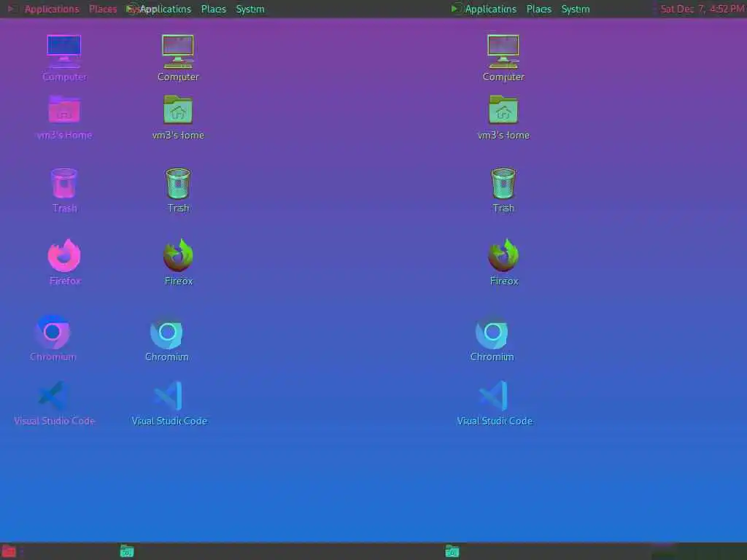
Task: Click the red folder icon in bottom panel
Action: 9,551
